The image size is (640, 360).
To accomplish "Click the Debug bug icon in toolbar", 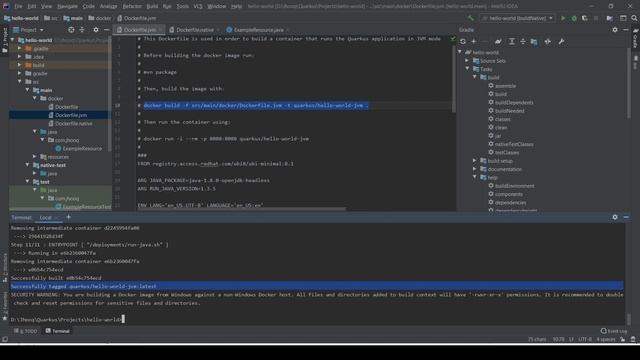I will tap(574, 18).
